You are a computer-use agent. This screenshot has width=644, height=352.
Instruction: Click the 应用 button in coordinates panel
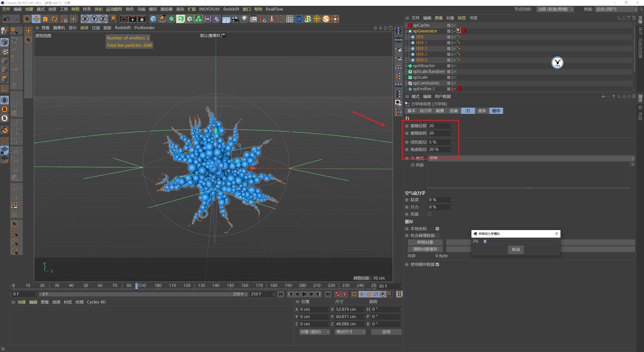tap(386, 332)
